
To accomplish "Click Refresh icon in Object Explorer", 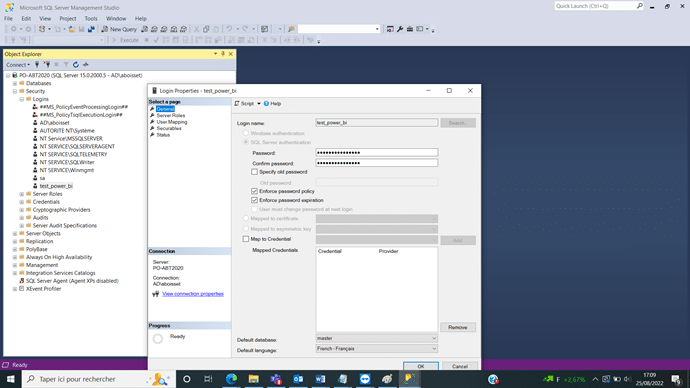I will click(x=76, y=65).
